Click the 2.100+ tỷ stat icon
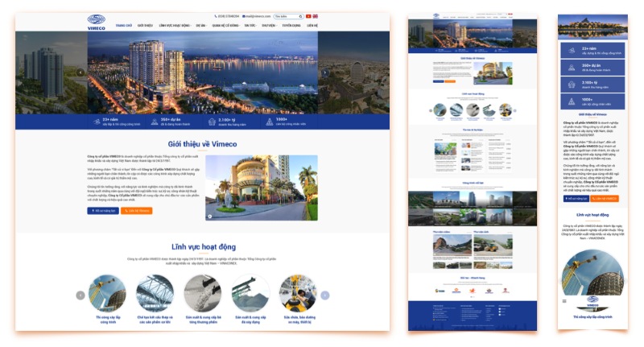This screenshot has height=347, width=644. tap(212, 122)
